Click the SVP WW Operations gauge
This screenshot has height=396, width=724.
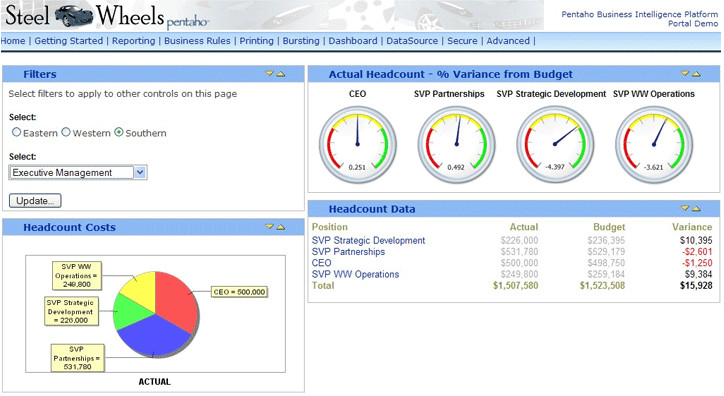654,144
